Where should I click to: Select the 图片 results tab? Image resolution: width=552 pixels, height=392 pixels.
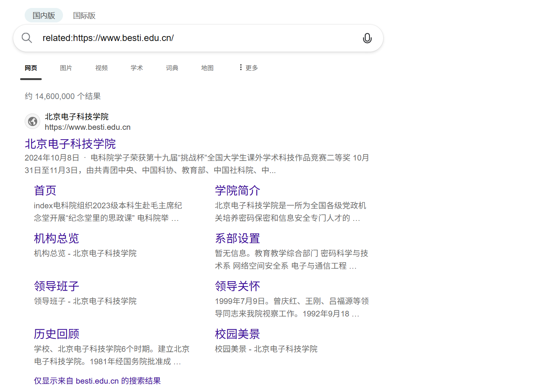66,68
